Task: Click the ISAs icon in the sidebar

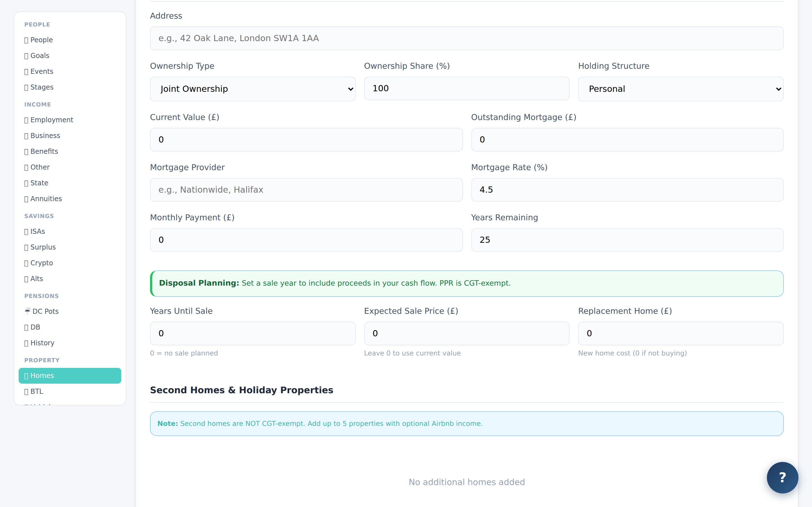Action: pyautogui.click(x=27, y=231)
